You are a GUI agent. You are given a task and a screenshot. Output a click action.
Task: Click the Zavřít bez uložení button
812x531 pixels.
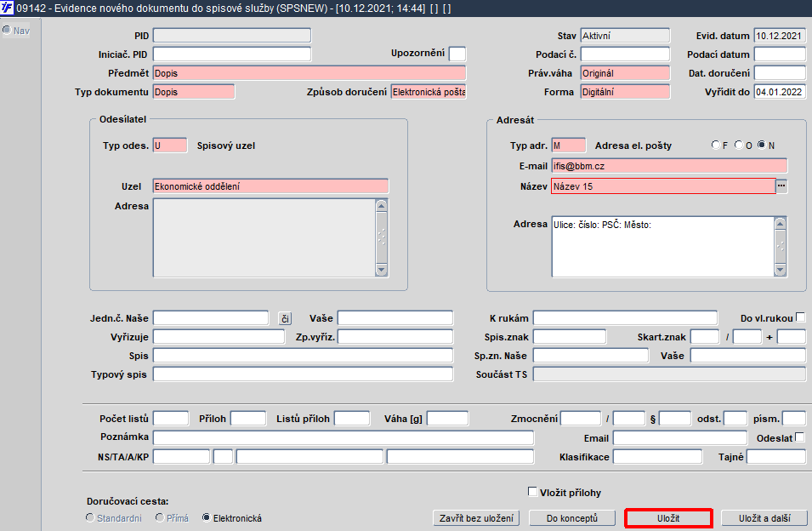[x=476, y=518]
